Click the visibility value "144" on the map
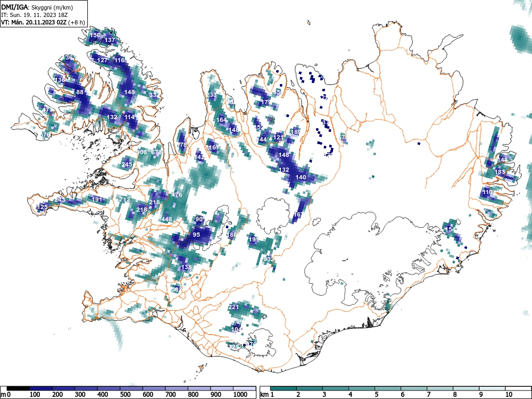 point(261,139)
